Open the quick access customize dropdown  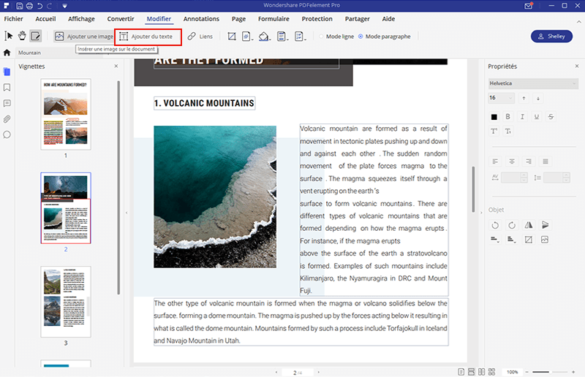pyautogui.click(x=65, y=6)
